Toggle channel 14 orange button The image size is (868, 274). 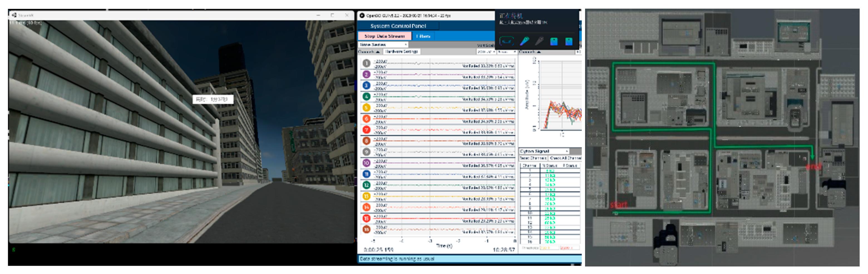point(366,207)
